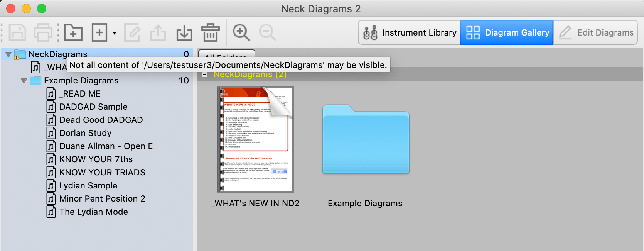This screenshot has width=644, height=251.
Task: Select the Duane Allman - Open E file
Action: coord(96,146)
